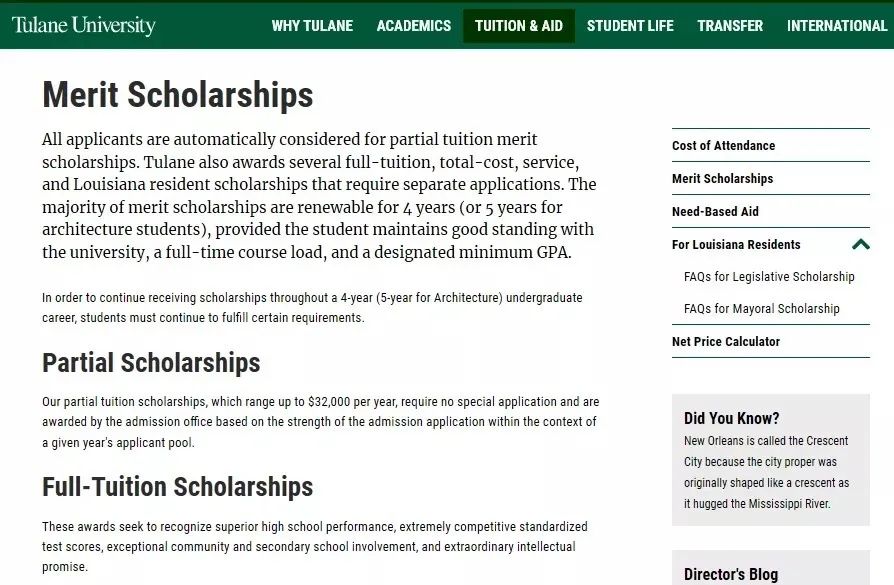894x585 pixels.
Task: Click the Partial Scholarships heading
Action: pos(151,363)
